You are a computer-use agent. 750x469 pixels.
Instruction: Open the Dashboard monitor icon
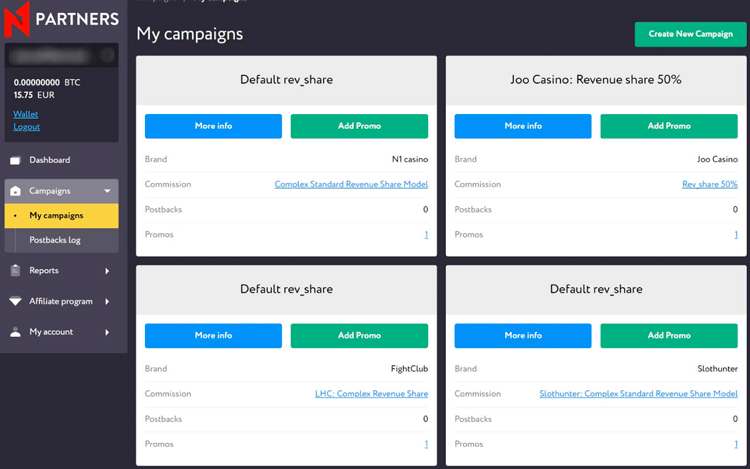pos(15,161)
